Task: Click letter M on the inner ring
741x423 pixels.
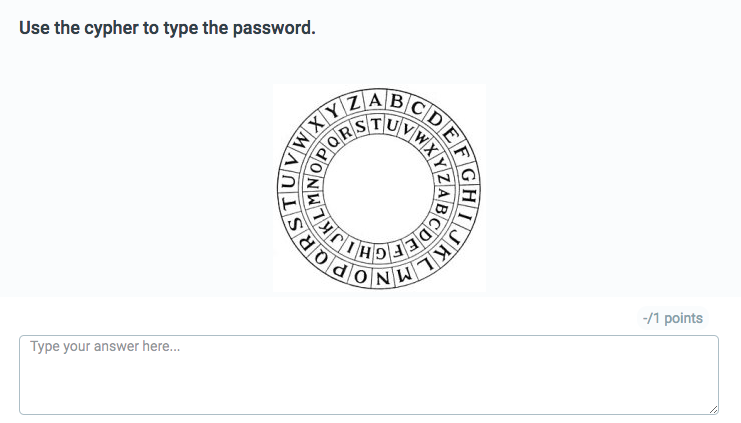Action: [314, 201]
